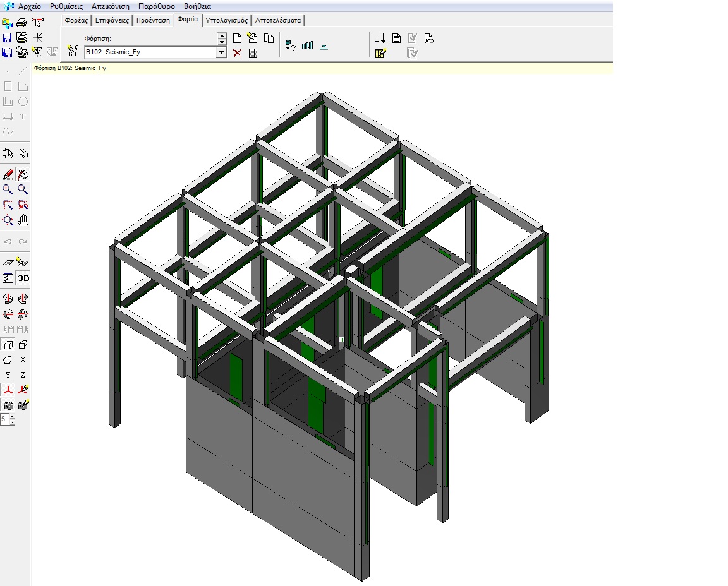728x586 pixels.
Task: Toggle the checklist display options button
Action: (8, 278)
